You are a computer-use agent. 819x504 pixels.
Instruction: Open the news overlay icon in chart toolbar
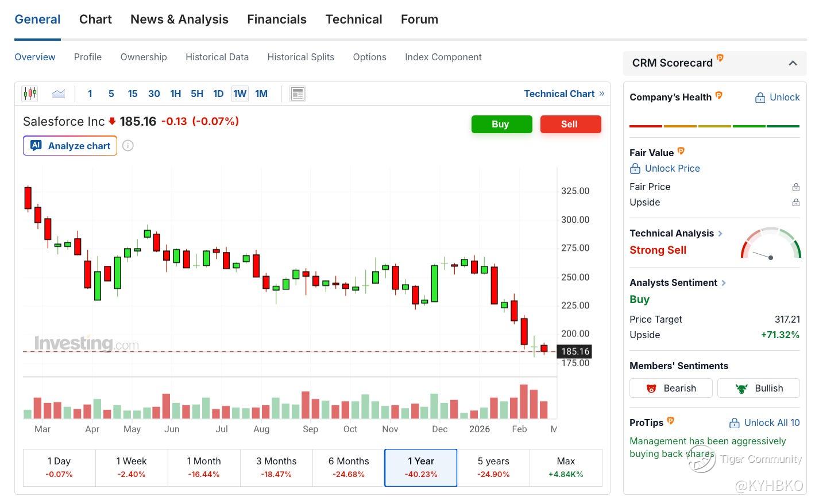coord(298,94)
